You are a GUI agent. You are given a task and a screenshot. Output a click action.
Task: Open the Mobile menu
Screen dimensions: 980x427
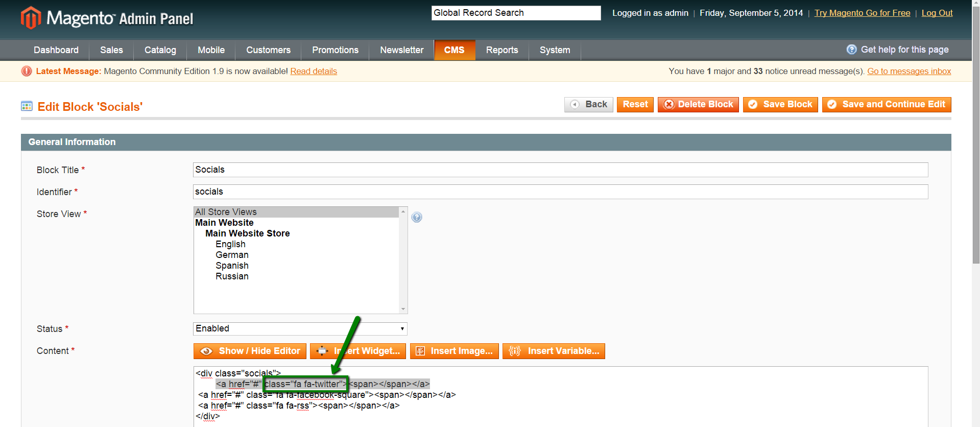click(211, 50)
